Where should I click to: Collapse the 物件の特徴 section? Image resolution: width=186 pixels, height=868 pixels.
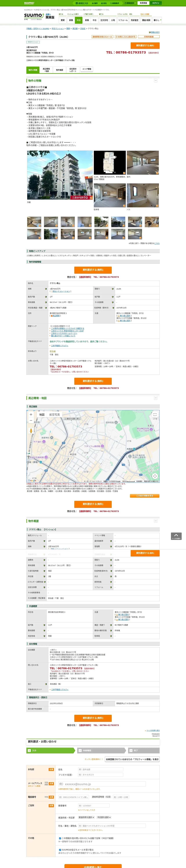point(156,81)
